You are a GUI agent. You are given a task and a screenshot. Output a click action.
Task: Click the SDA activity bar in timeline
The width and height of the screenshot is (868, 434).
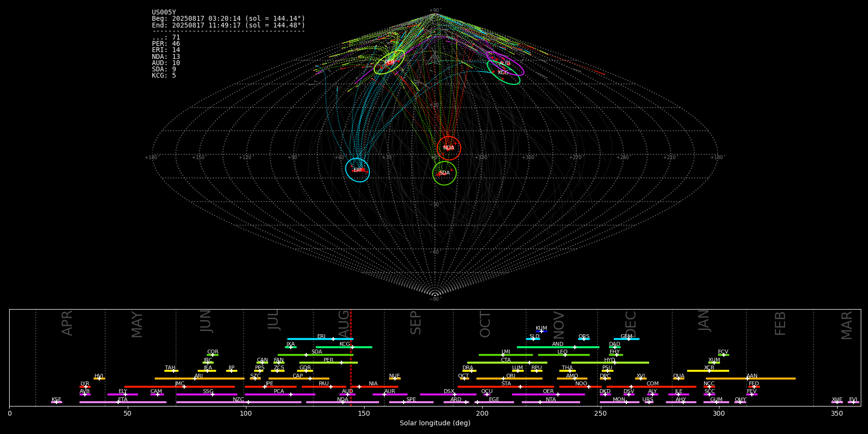pos(315,355)
